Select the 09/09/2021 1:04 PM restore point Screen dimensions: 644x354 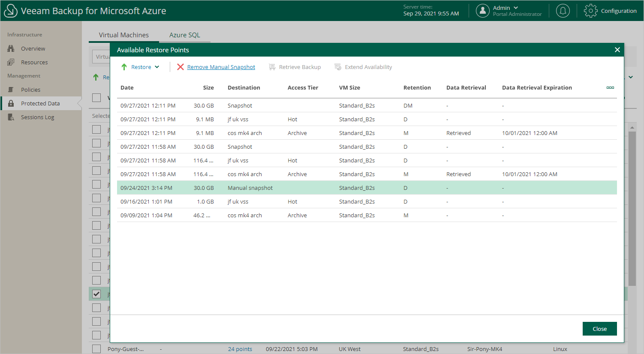[x=367, y=215]
